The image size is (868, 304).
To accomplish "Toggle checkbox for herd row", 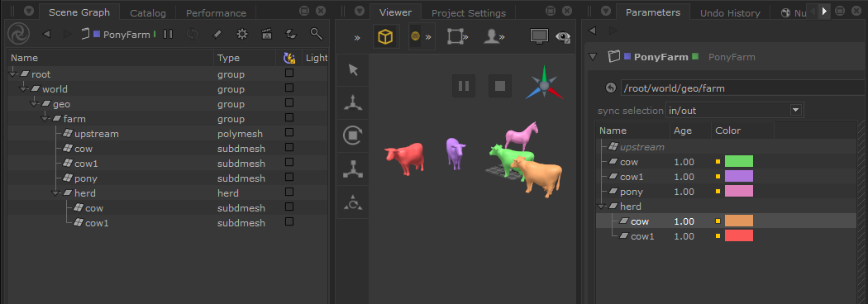I will point(289,192).
